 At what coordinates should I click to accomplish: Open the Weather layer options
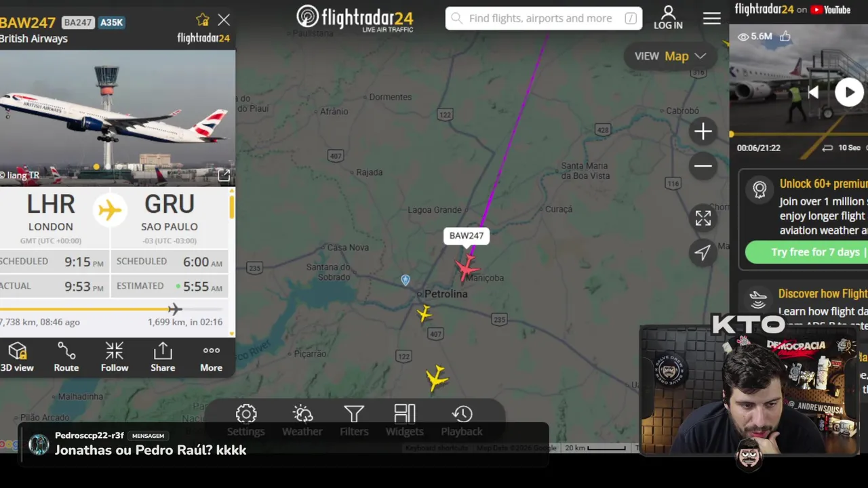click(302, 421)
